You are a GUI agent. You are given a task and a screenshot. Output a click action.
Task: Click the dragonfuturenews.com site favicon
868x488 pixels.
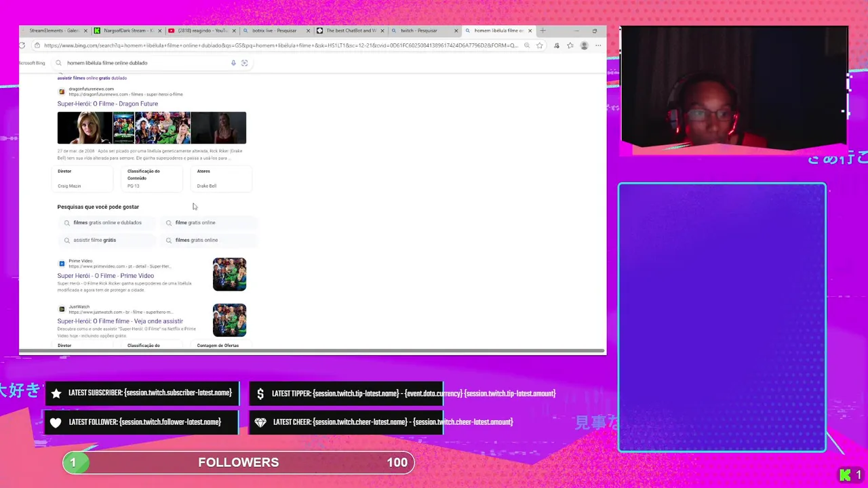[62, 91]
